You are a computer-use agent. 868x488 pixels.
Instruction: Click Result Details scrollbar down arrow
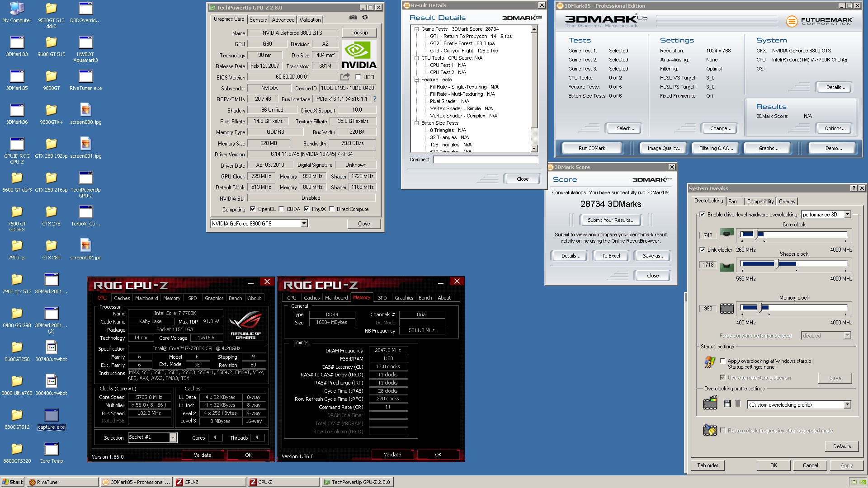534,149
